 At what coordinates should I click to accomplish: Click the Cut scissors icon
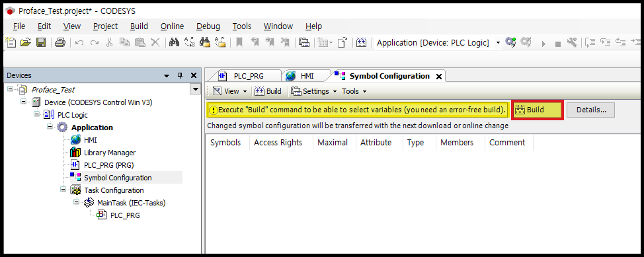[109, 42]
